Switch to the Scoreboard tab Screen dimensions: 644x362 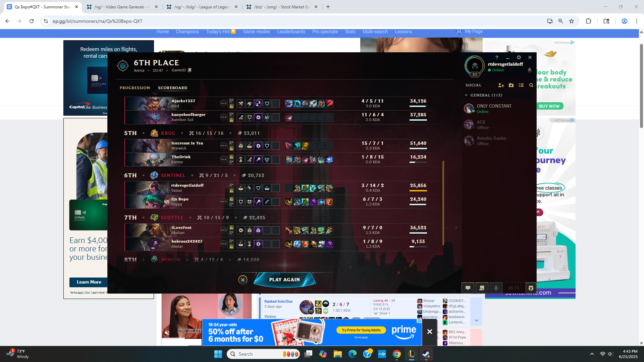point(173,88)
